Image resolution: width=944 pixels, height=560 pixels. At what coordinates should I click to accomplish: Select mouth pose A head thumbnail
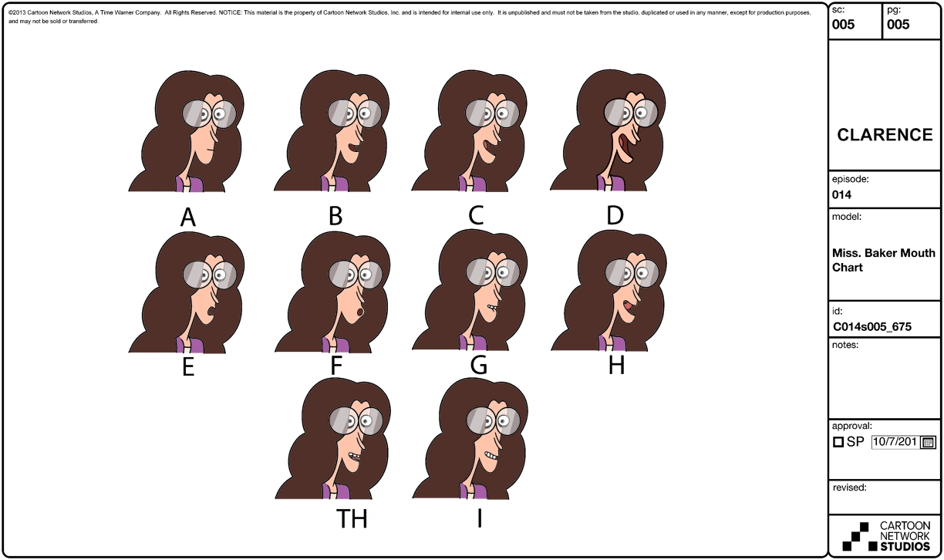coord(187,133)
